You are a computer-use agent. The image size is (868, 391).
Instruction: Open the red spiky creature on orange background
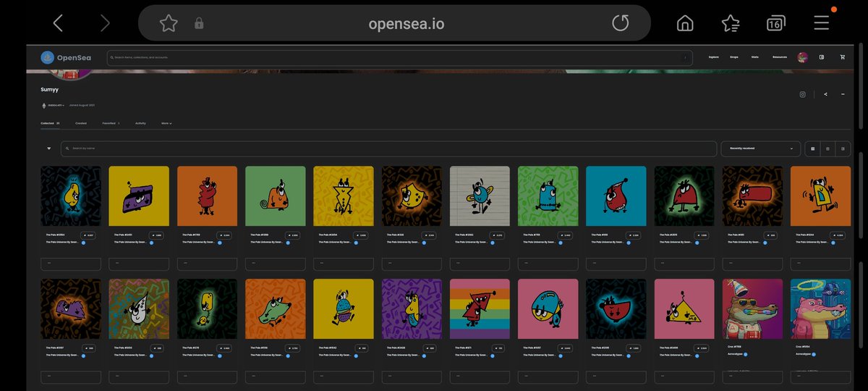[x=207, y=196]
